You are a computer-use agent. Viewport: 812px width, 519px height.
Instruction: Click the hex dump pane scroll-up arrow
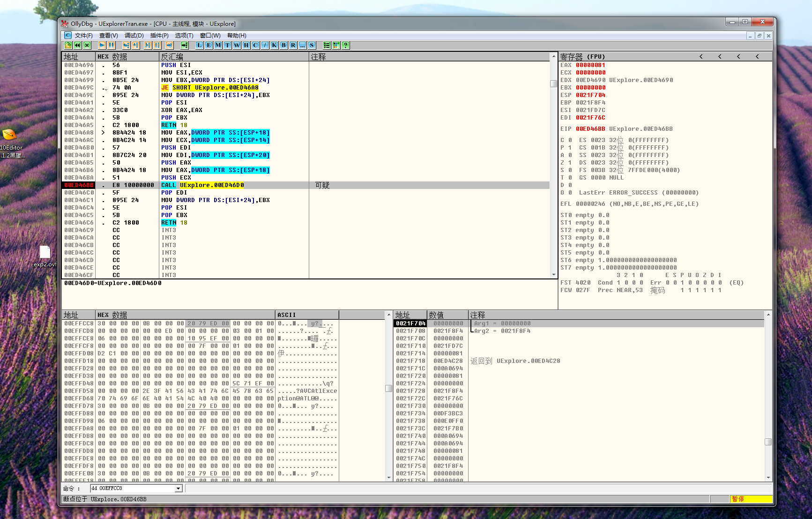click(x=389, y=315)
